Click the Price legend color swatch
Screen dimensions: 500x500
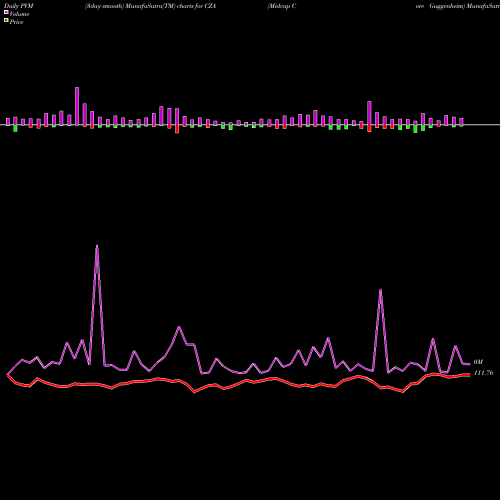(x=6, y=21)
